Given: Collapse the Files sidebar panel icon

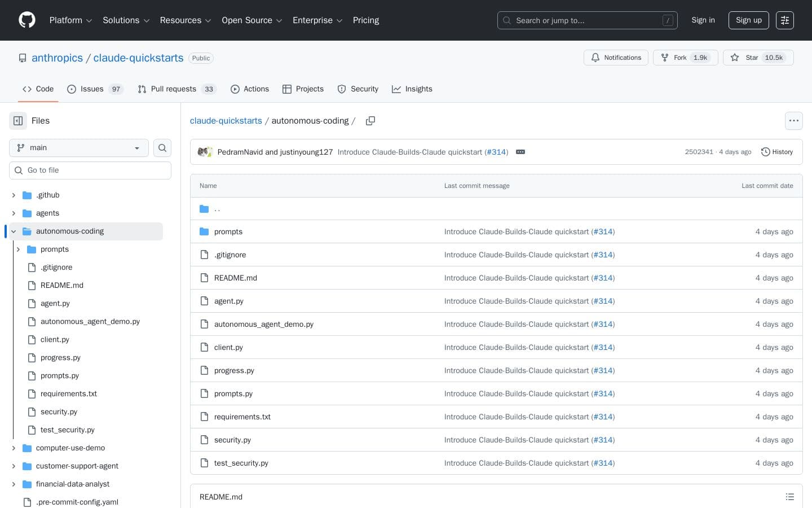Looking at the screenshot, I should (x=17, y=120).
